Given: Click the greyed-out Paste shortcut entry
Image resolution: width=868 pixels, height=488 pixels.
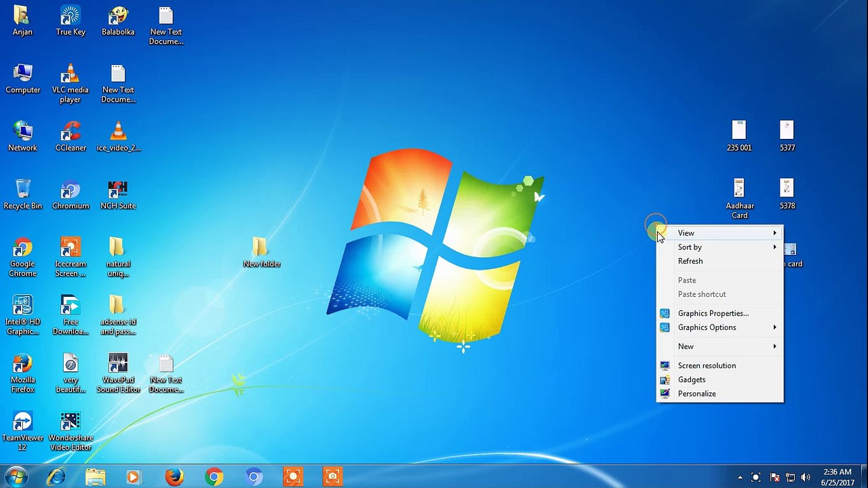Looking at the screenshot, I should pos(719,294).
